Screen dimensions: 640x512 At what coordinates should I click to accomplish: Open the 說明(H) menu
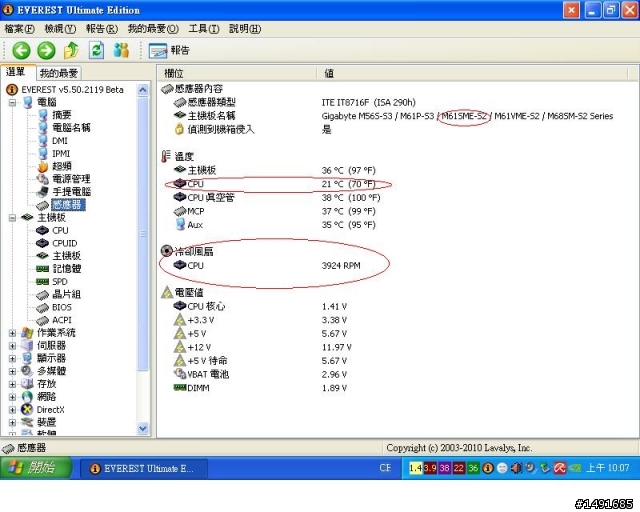[x=245, y=29]
